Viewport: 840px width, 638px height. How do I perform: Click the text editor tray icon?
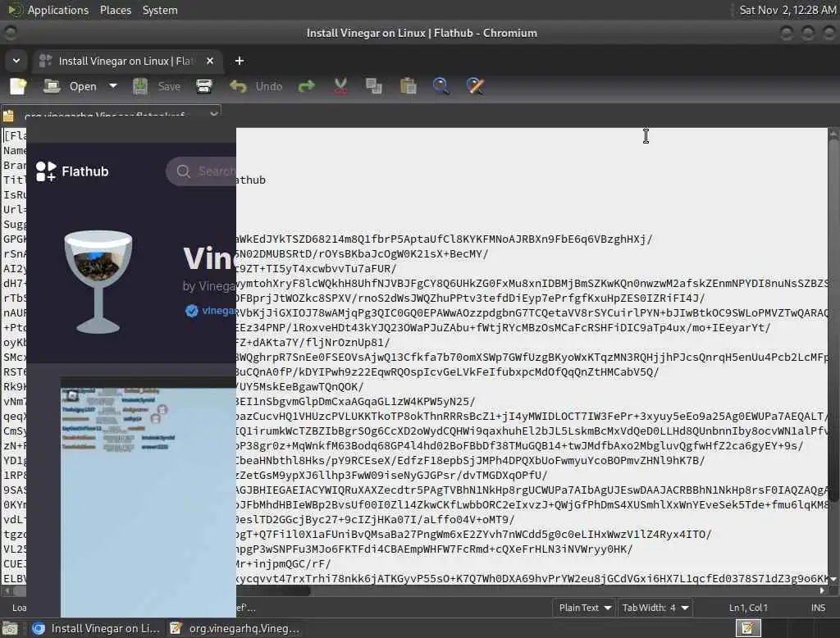tap(748, 628)
